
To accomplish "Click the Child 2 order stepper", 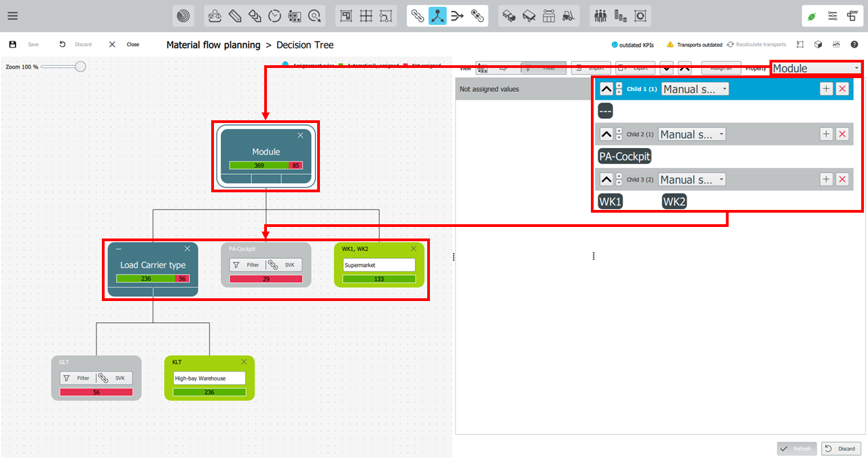I will (x=619, y=134).
